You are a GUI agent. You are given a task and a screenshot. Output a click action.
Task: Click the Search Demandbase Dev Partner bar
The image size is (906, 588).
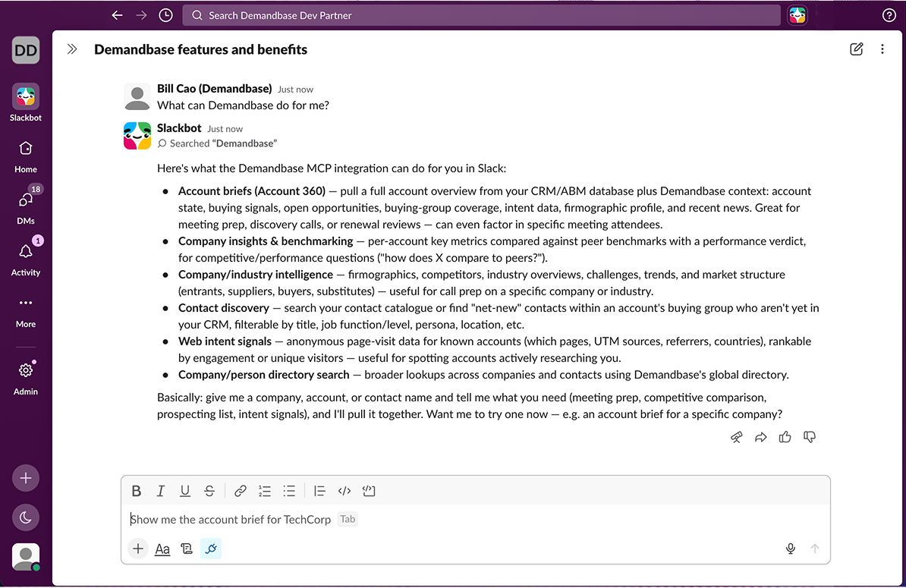coord(481,16)
